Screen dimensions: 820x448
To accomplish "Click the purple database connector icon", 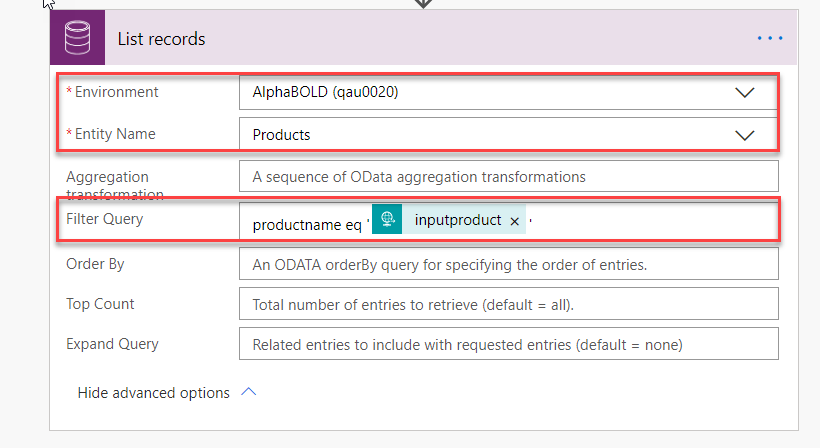I will (77, 37).
